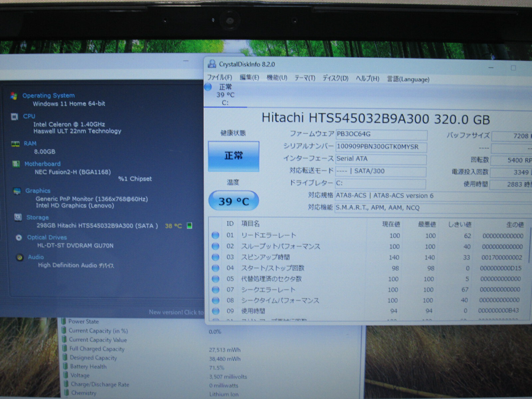532x399 pixels.
Task: Open the CPU section link
Action: coord(29,116)
